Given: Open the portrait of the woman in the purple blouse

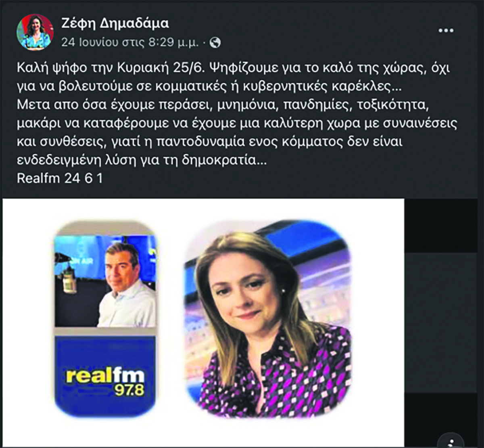Looking at the screenshot, I should point(268,319).
